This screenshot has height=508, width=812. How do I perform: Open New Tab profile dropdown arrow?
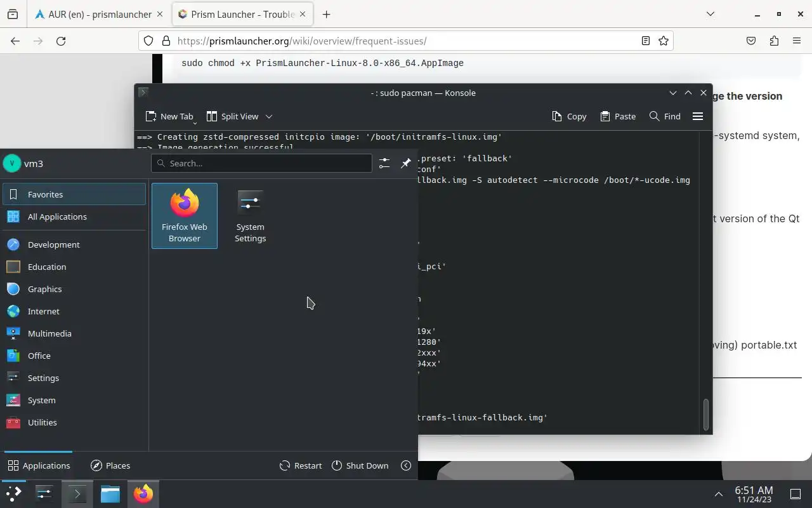point(195,122)
